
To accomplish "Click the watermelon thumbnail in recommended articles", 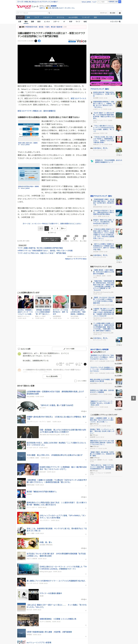I will 61,301.
